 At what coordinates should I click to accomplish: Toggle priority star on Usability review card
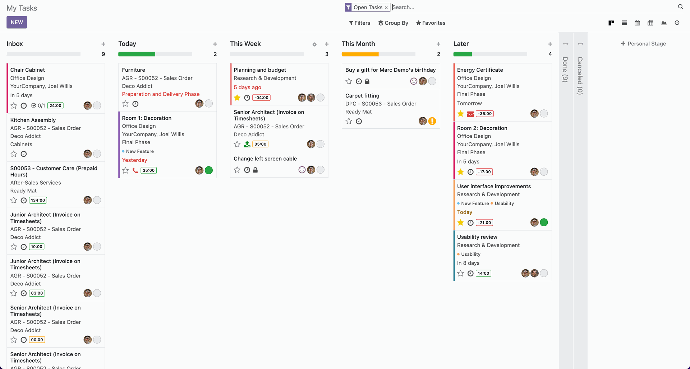(x=461, y=273)
